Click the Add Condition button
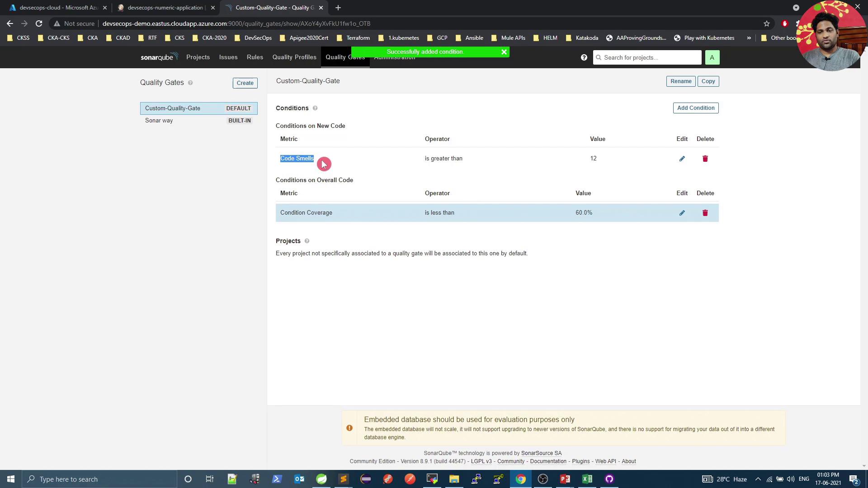 pos(695,108)
